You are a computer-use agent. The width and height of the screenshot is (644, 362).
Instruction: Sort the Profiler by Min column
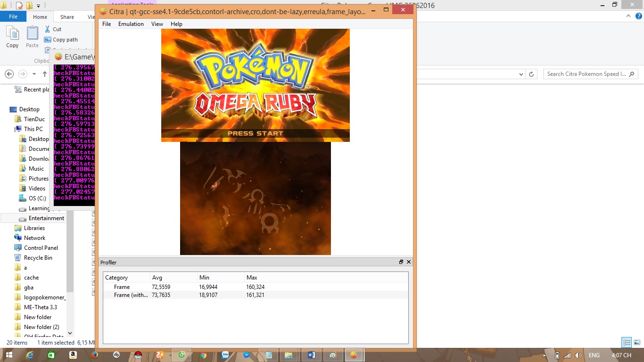[x=221, y=278]
